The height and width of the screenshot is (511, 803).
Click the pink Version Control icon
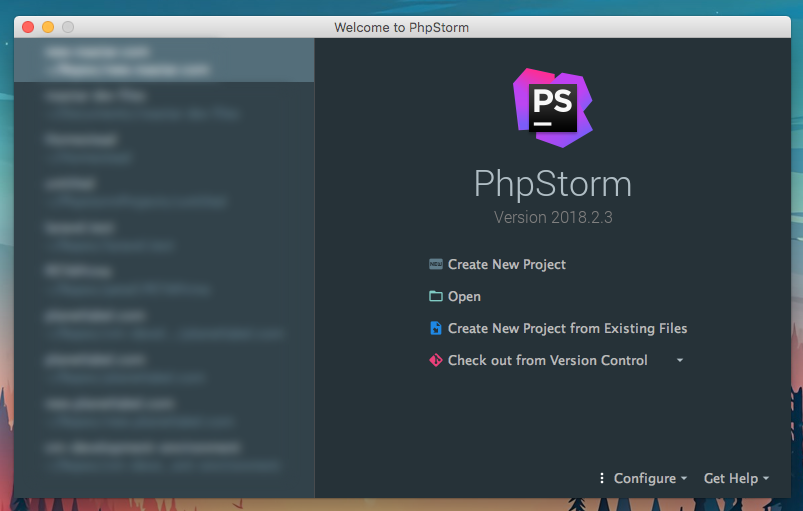pos(435,360)
